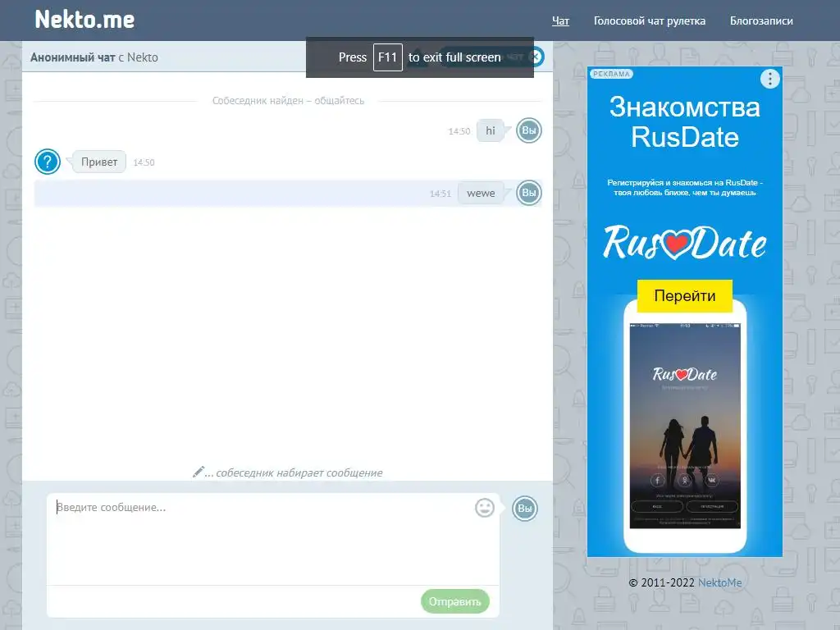Click the 'собеседник набирает сообщение' status text

(x=299, y=473)
